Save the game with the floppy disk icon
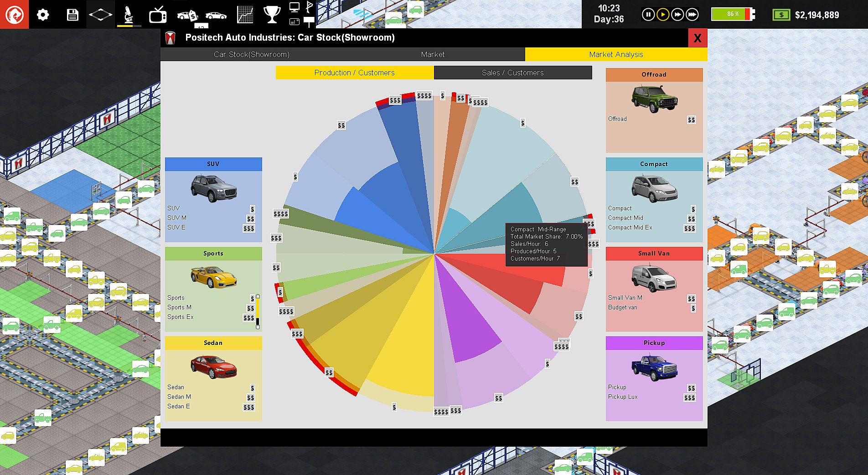Image resolution: width=868 pixels, height=475 pixels. [x=72, y=15]
